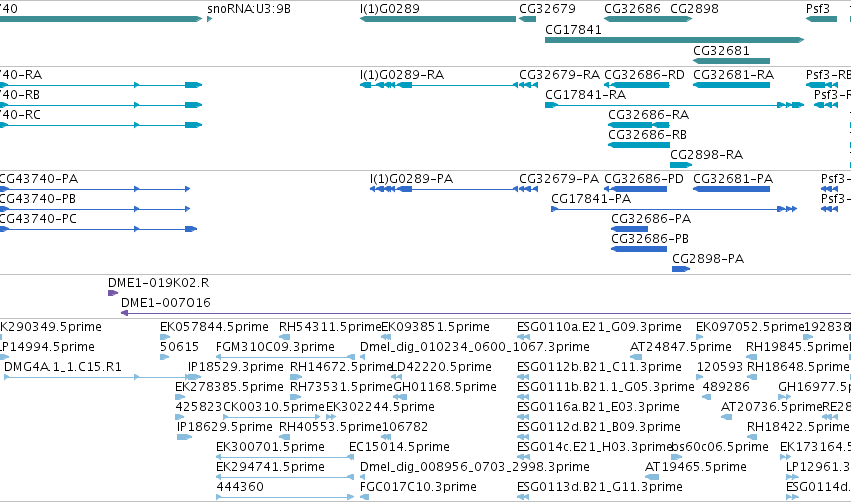
Task: Click the CG32679-PA protein label
Action: 559,179
